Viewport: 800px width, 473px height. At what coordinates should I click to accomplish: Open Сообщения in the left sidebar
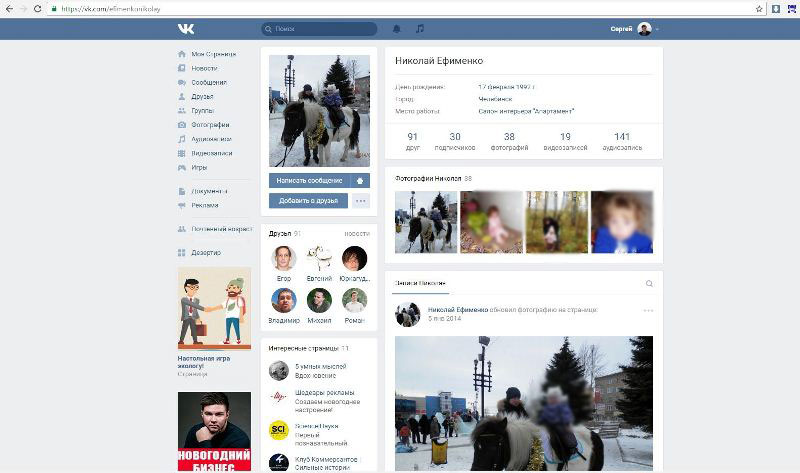click(x=209, y=82)
